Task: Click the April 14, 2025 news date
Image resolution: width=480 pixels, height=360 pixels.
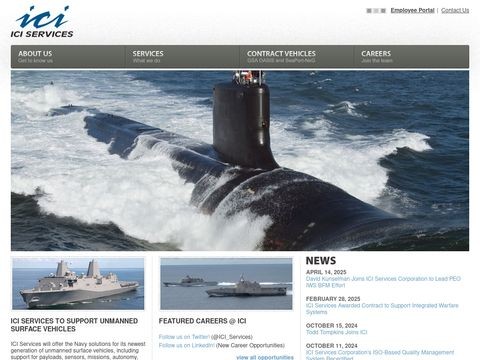Action: (326, 272)
